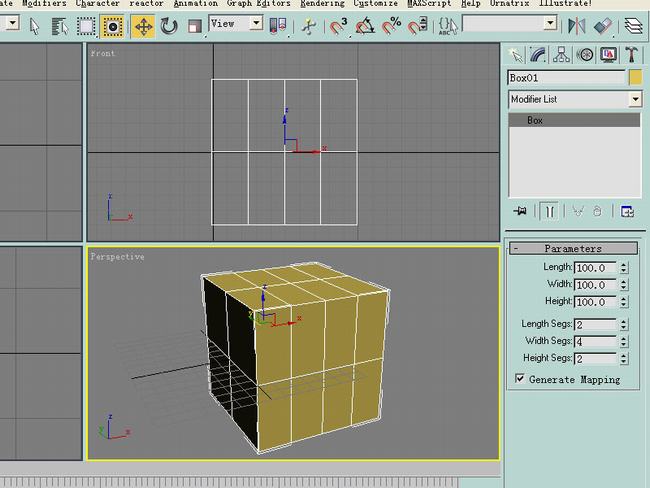The width and height of the screenshot is (650, 488).
Task: Select Box entry in modifier stack
Action: coord(574,120)
